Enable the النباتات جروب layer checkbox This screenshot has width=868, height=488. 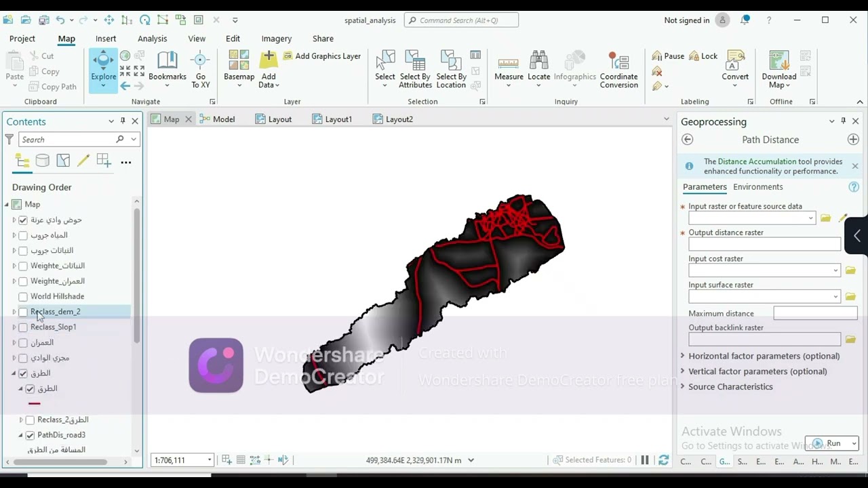[23, 251]
